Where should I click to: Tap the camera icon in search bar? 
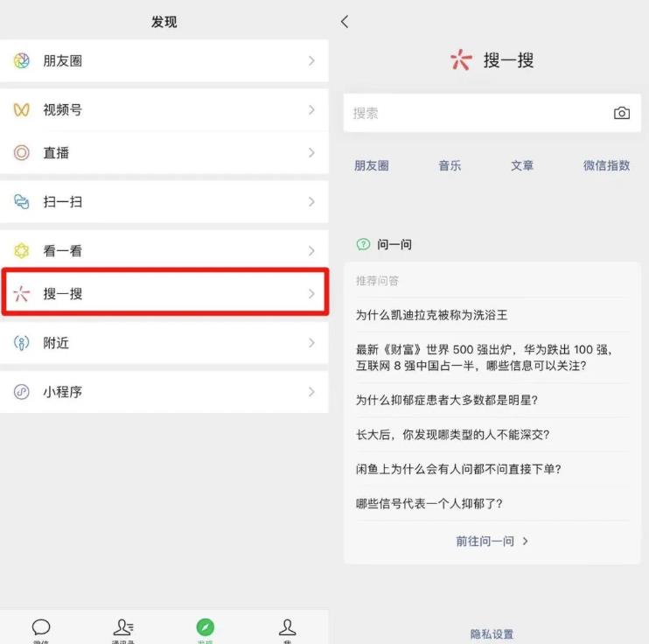click(x=621, y=113)
